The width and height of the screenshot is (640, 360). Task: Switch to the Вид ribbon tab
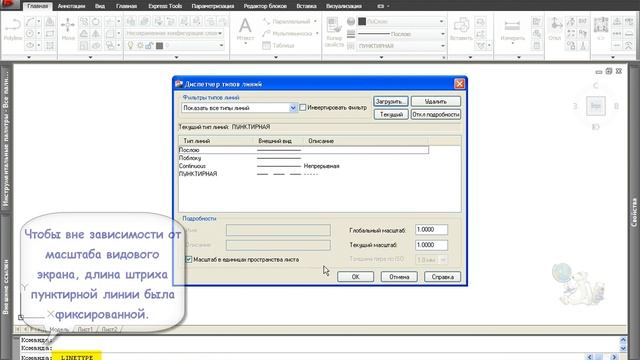click(x=100, y=6)
